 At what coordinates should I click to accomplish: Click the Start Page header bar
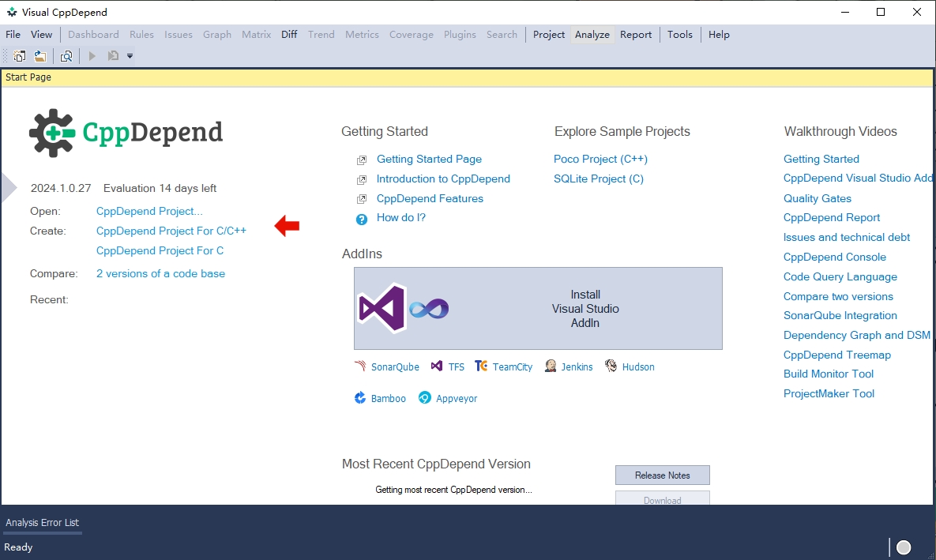pos(468,77)
